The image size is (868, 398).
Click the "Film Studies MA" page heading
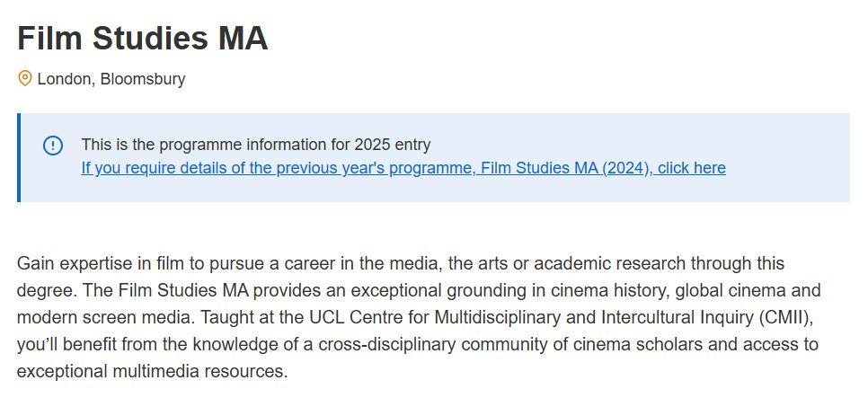coord(142,38)
